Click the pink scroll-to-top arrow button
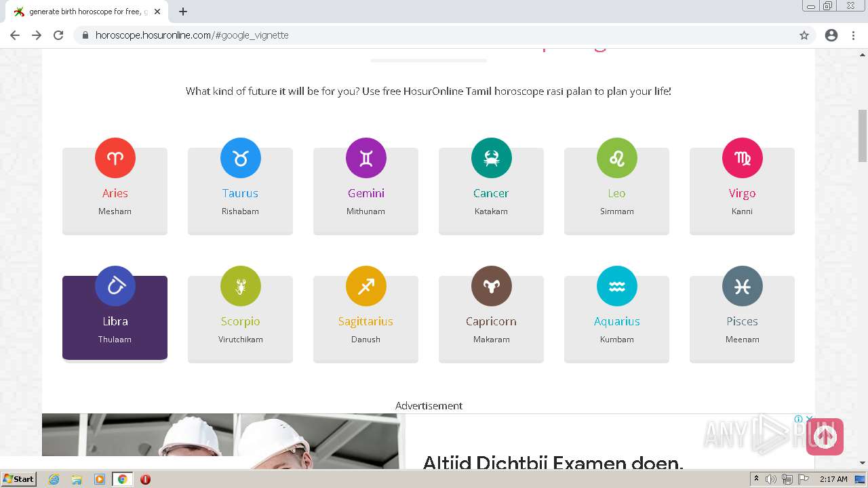Viewport: 868px width, 488px height. click(825, 436)
